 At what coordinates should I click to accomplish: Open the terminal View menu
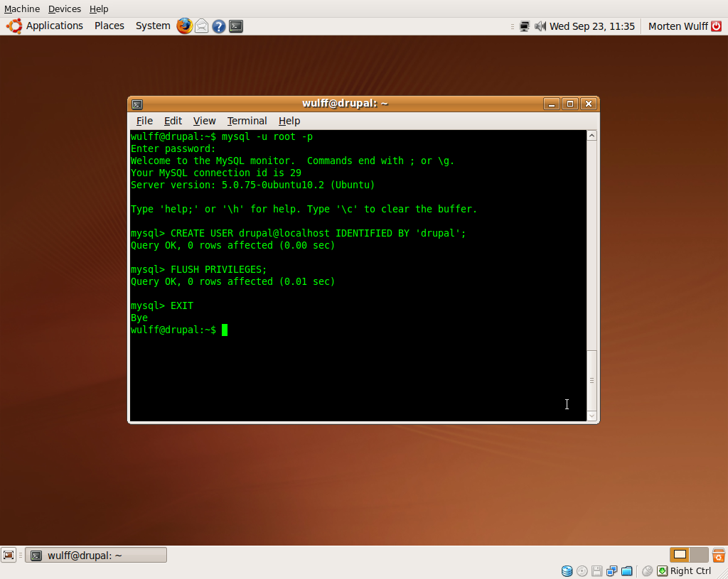pyautogui.click(x=204, y=121)
